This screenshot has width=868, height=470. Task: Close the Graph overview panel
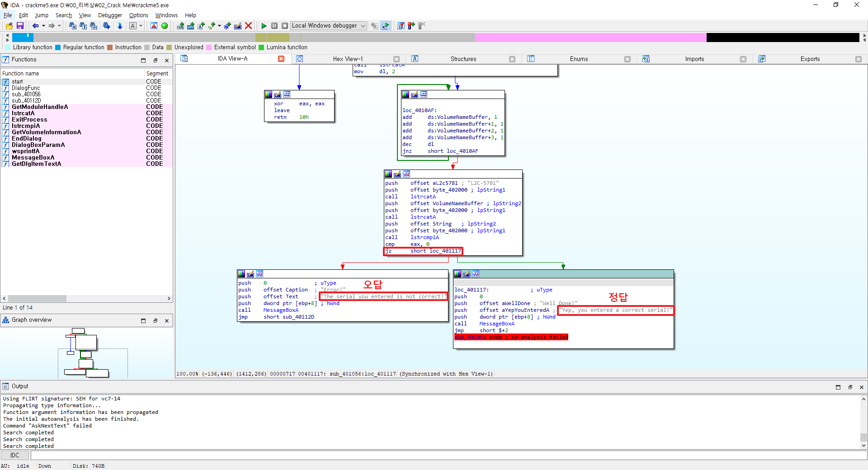(167, 320)
